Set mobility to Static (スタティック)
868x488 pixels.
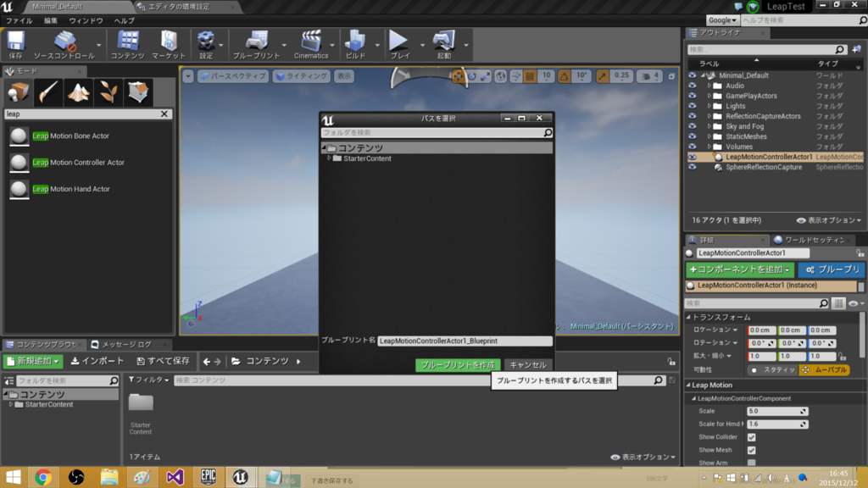pos(772,369)
